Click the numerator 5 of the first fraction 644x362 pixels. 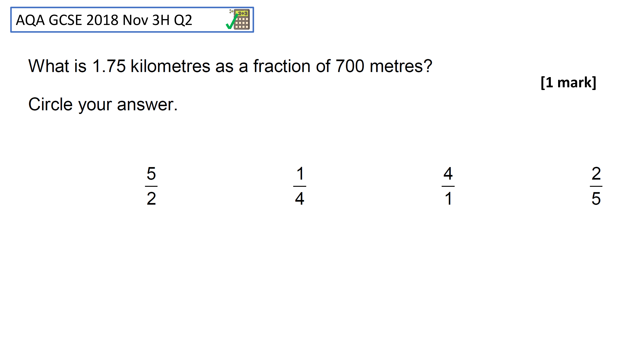[151, 173]
